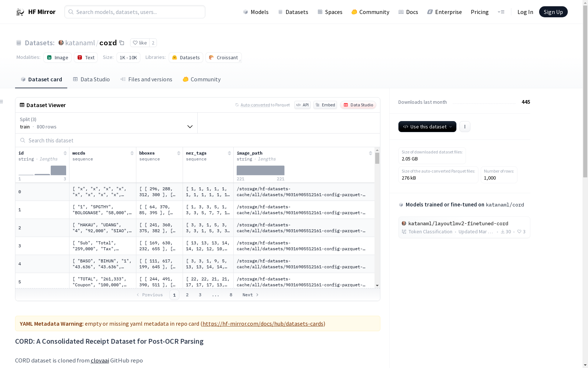Click the API button in Dataset Viewer
Viewport: 588px width, 368px height.
point(302,105)
